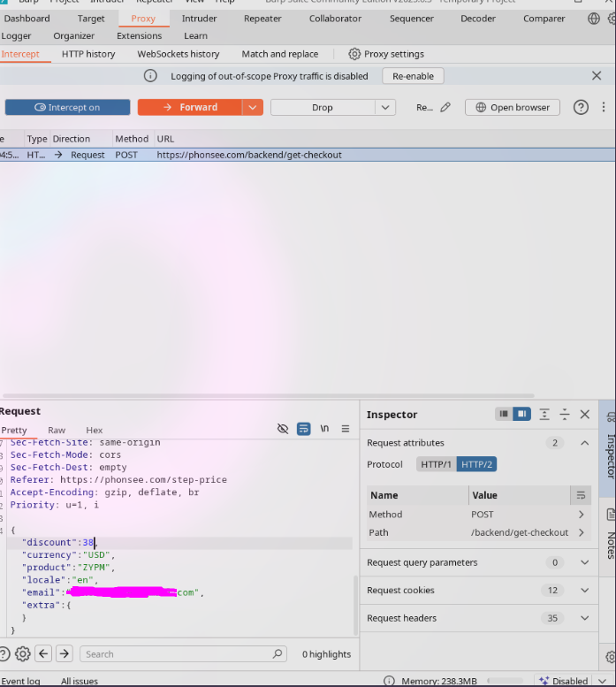The width and height of the screenshot is (616, 687).
Task: Open the search settings gear in Request footer
Action: coord(22,654)
